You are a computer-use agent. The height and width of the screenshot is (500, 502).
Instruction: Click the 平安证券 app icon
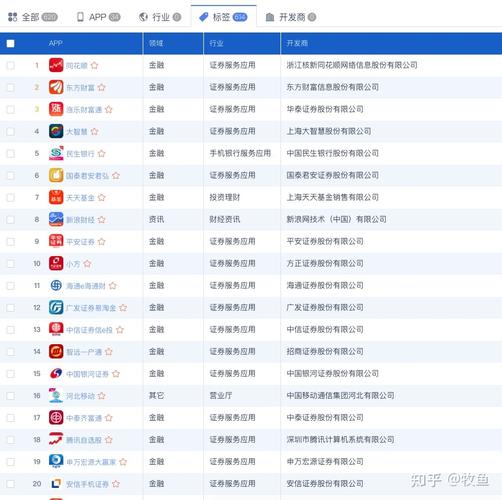point(56,241)
